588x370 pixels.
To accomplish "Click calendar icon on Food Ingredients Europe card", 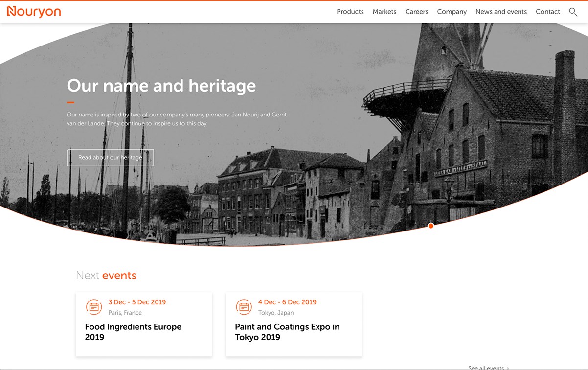I will point(94,307).
